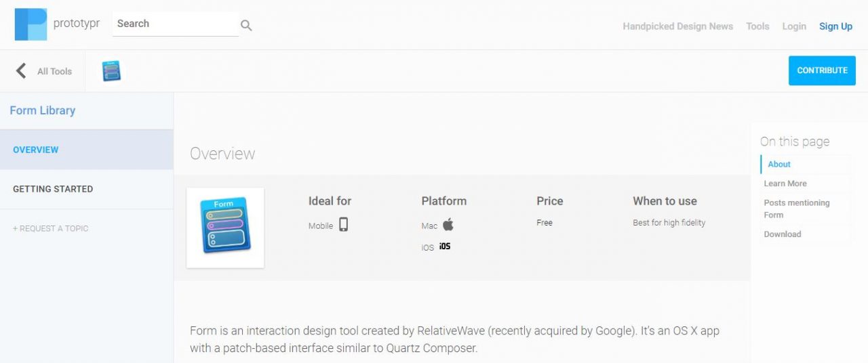Click the search magnifier icon

pyautogui.click(x=246, y=26)
